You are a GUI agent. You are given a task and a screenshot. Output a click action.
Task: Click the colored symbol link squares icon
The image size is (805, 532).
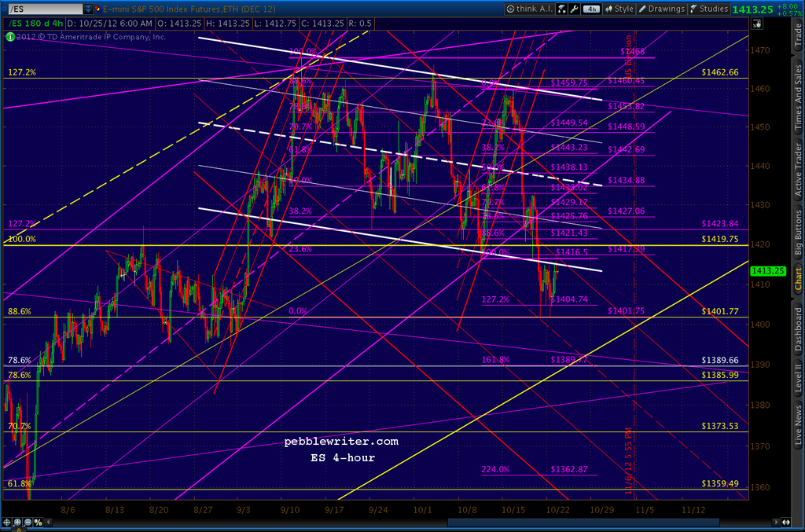pyautogui.click(x=97, y=9)
